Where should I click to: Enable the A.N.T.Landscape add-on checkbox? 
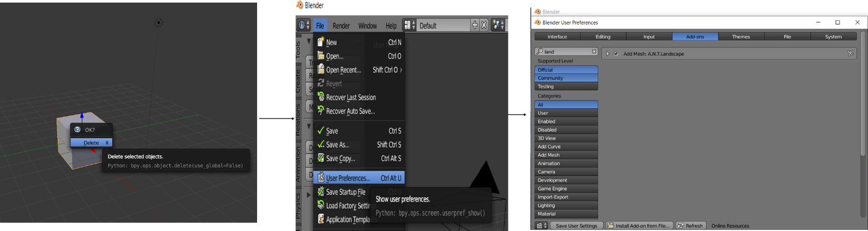616,53
